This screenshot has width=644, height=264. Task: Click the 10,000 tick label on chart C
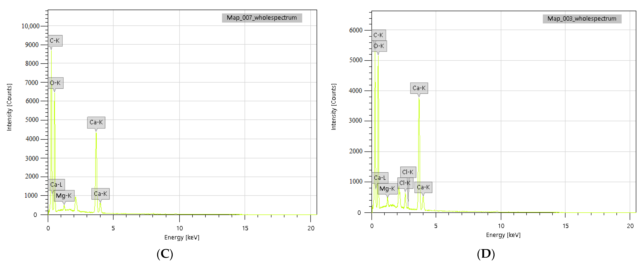pos(30,26)
